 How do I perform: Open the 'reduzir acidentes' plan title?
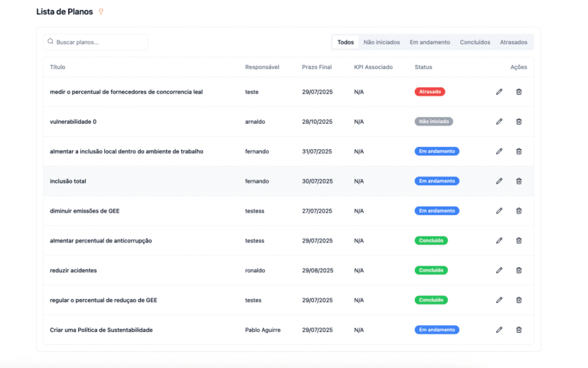[x=73, y=270]
